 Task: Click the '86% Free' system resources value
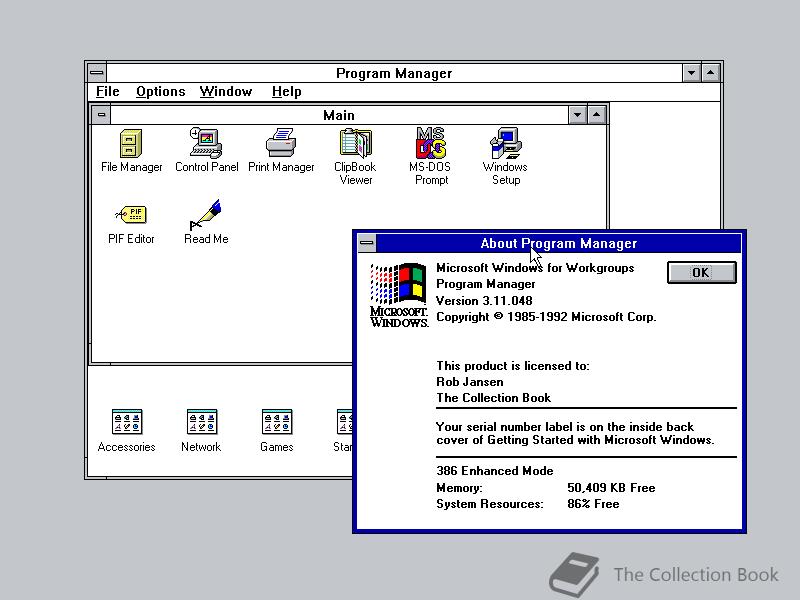pos(593,504)
